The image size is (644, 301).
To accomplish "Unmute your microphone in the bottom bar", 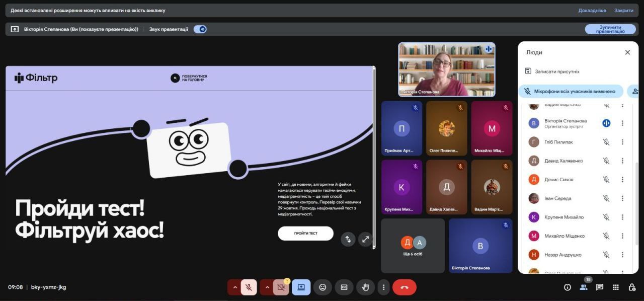I will (249, 287).
